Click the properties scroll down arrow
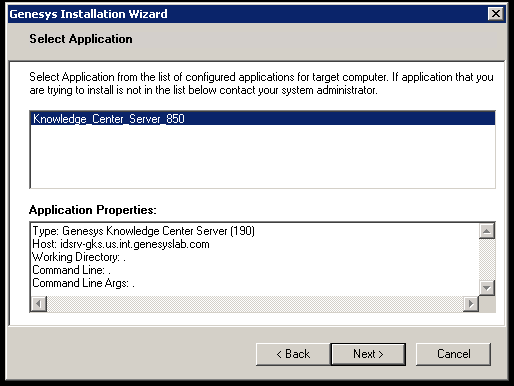 point(487,287)
